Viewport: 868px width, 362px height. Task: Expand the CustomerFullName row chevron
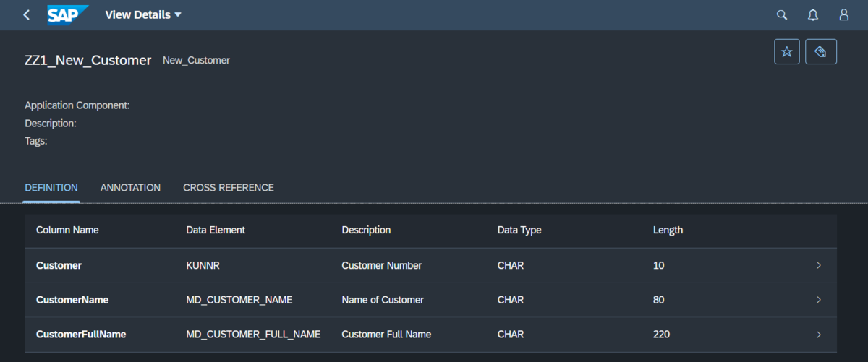819,335
